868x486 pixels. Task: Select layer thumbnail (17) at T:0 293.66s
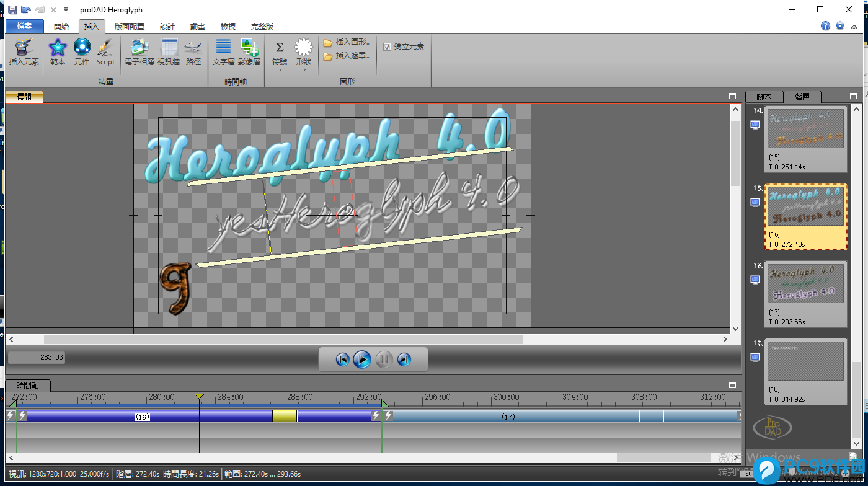pos(805,294)
